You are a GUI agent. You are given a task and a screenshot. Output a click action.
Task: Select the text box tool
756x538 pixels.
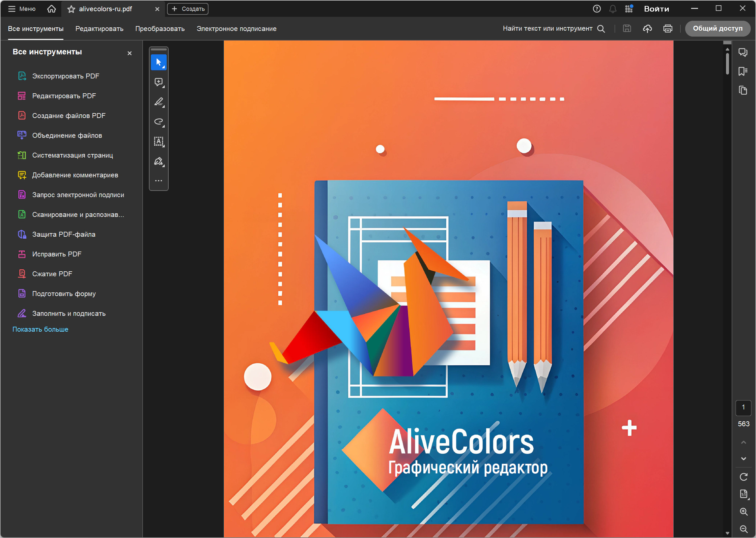(158, 141)
